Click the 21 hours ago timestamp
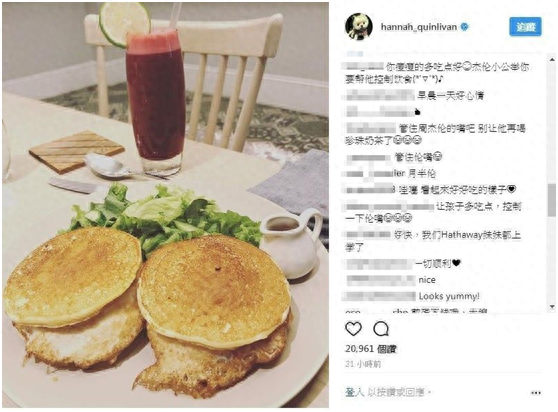558x412 pixels. coord(363,364)
